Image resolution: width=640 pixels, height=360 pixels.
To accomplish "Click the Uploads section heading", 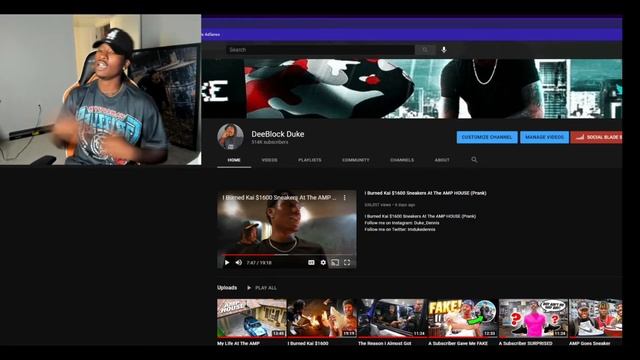I will 227,288.
